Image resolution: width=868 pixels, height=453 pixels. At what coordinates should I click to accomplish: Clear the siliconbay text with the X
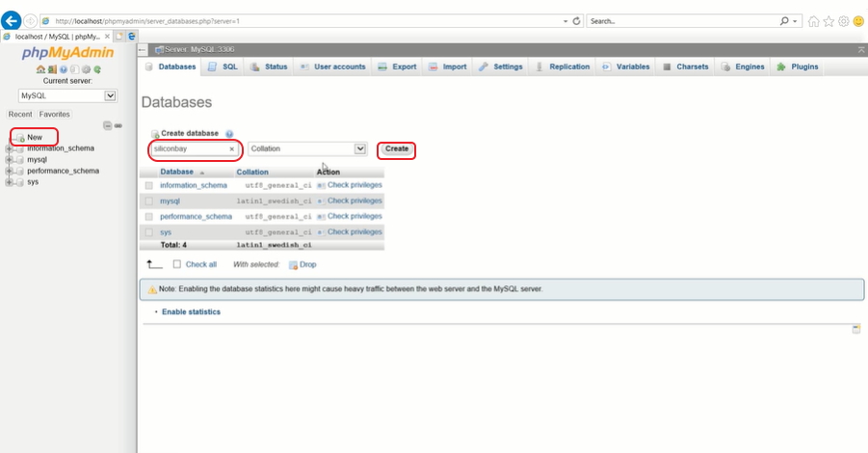[231, 149]
